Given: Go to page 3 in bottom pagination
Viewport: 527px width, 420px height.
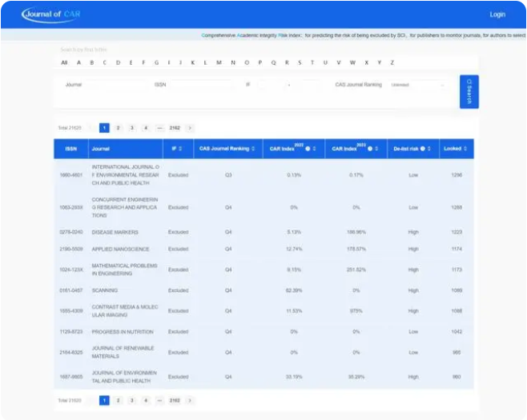Looking at the screenshot, I should click(x=131, y=400).
